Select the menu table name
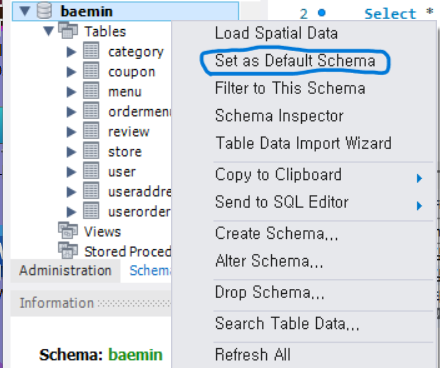Viewport: 440px width, 368px height. click(x=125, y=92)
